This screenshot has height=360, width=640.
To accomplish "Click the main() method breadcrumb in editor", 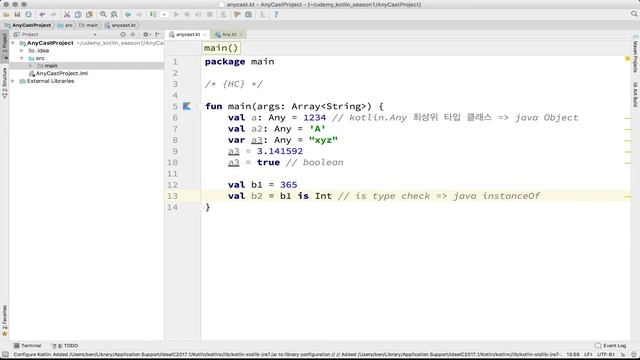I will (221, 48).
